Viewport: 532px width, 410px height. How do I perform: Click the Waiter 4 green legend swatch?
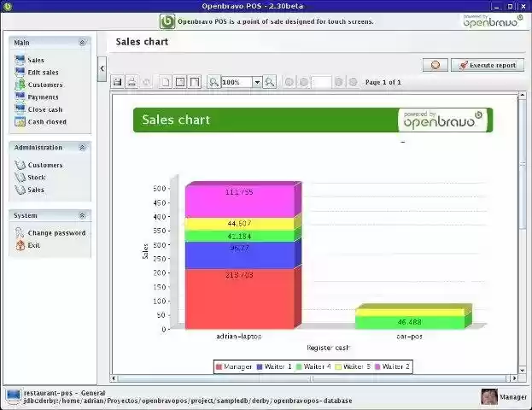point(299,366)
